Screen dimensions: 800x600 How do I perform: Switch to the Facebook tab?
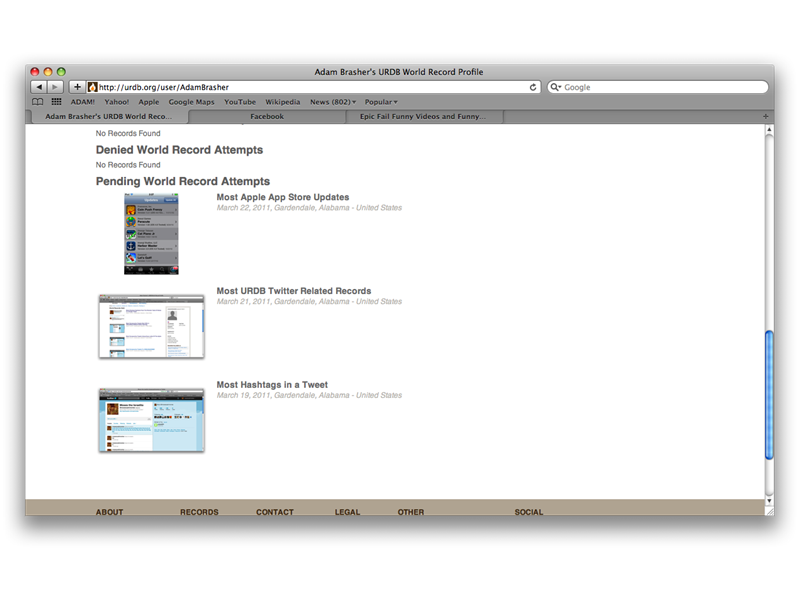(267, 116)
